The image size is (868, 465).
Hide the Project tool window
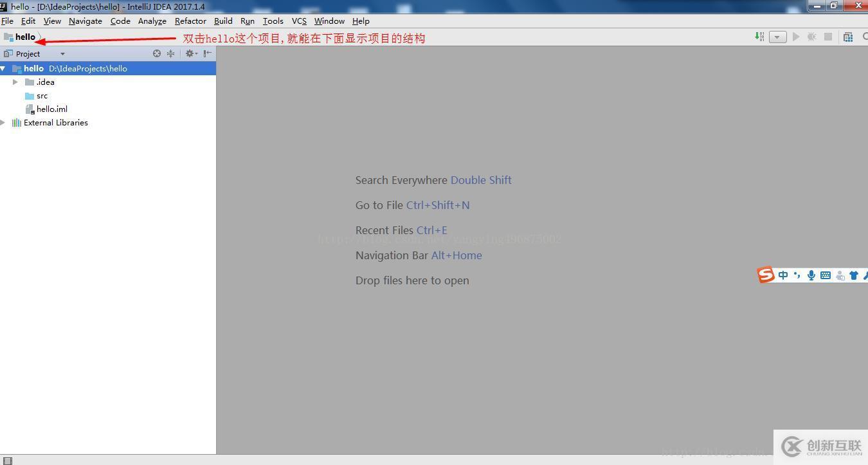(x=207, y=53)
